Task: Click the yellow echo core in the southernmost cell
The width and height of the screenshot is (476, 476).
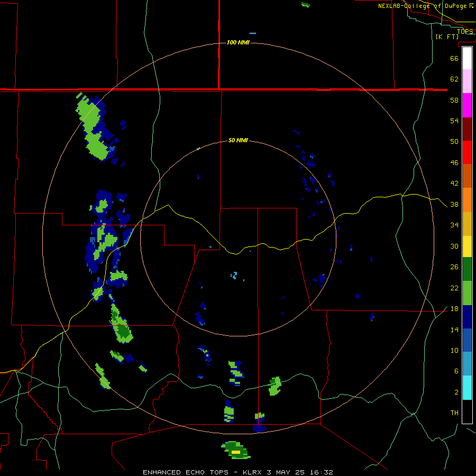Action: [236, 452]
